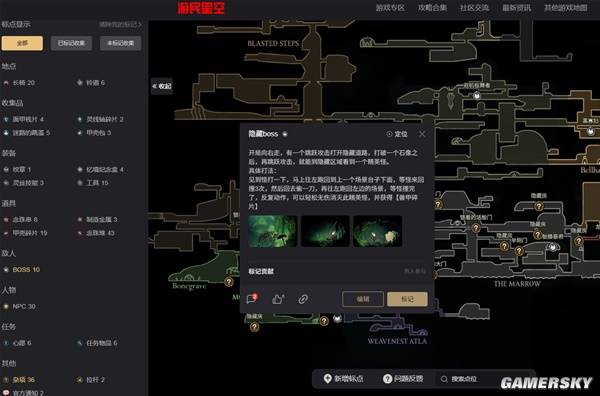Click the question-mark marker beside Bonegrave
This screenshot has width=600, height=396.
pyautogui.click(x=229, y=282)
